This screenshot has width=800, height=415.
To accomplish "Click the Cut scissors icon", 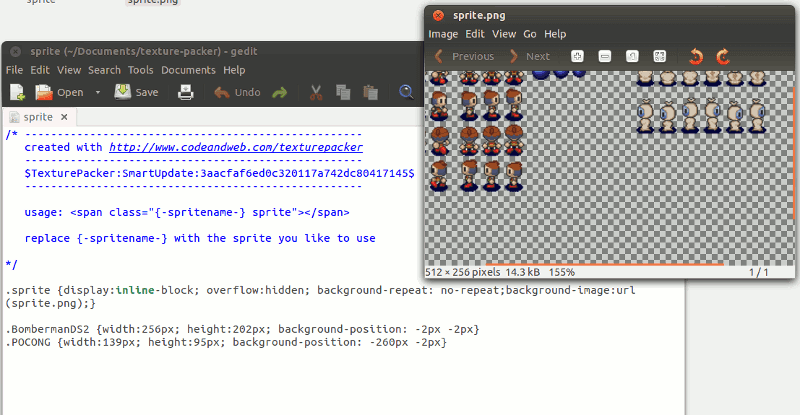I will coord(316,92).
